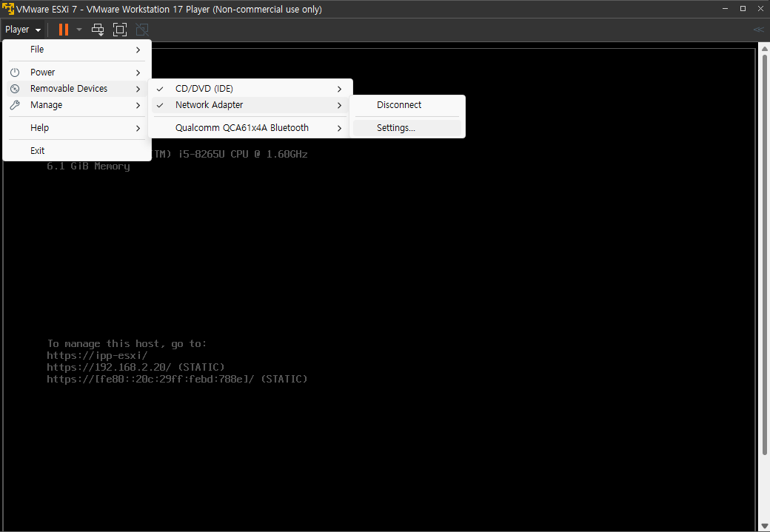Expand the Help submenu arrow
Viewport: 770px width, 532px height.
click(x=138, y=128)
